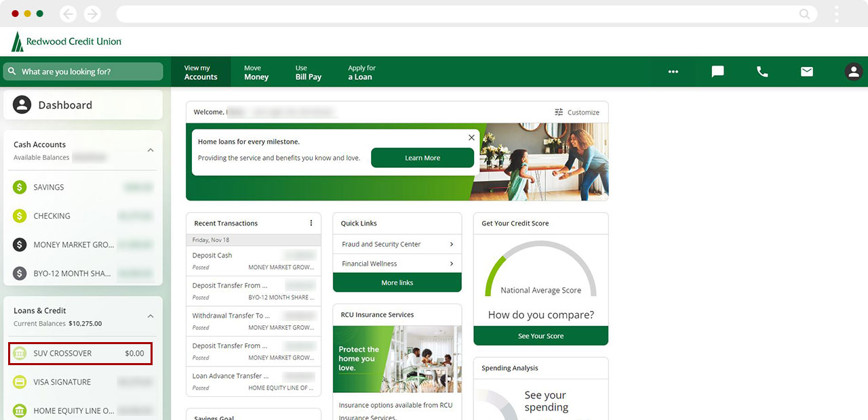This screenshot has width=868, height=420.
Task: Click the See Your Score button
Action: [x=541, y=336]
